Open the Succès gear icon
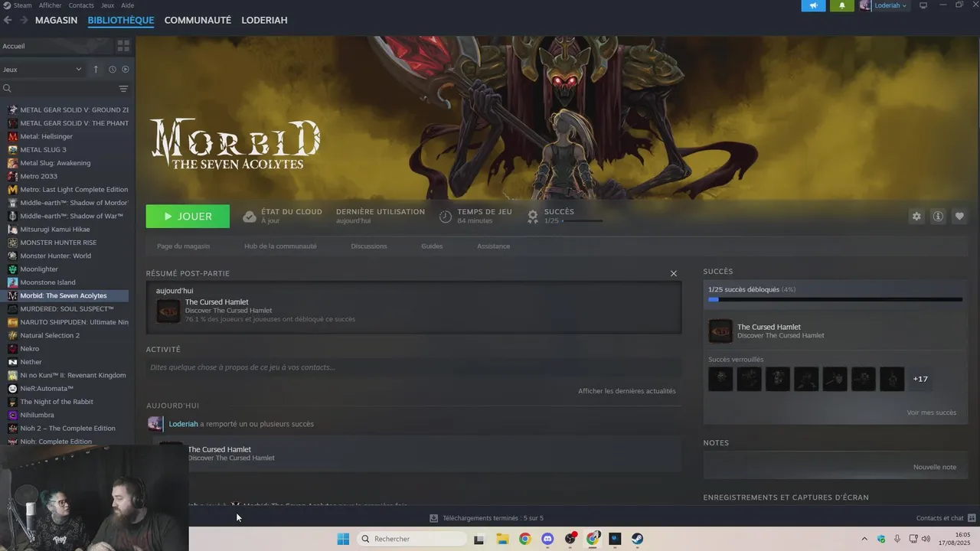980x551 pixels. click(x=533, y=217)
